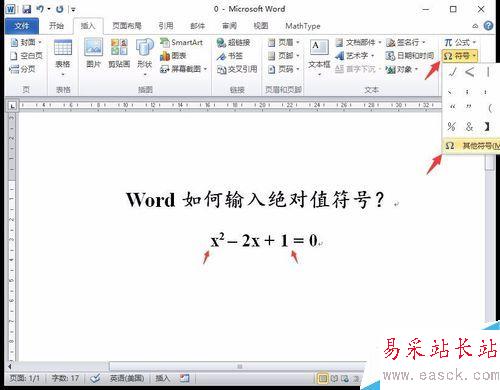Viewport: 500px width, 390px height.
Task: Click the π 公式 equation button
Action: click(x=460, y=42)
